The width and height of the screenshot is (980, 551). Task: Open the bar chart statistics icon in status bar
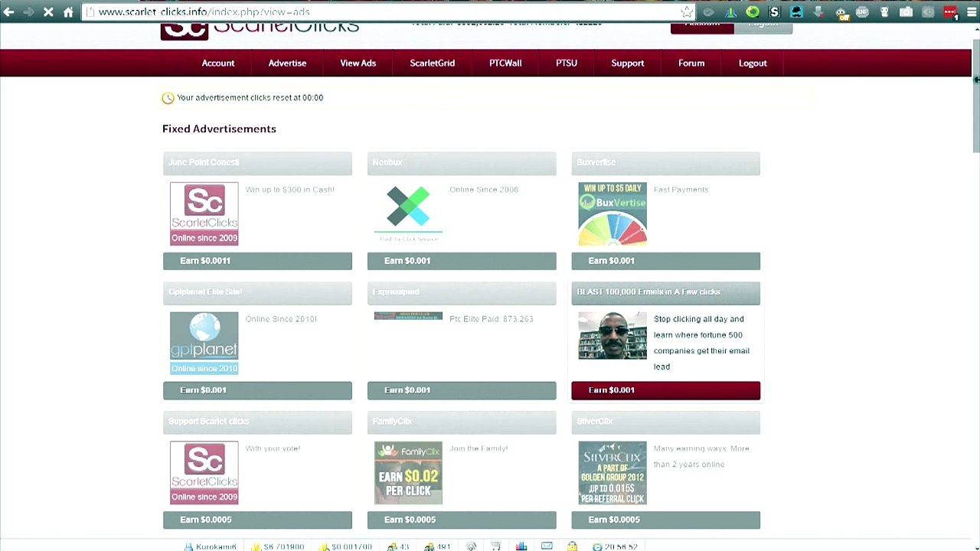(521, 546)
